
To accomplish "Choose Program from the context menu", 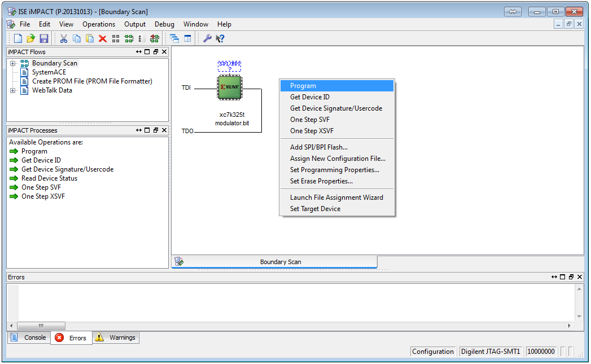I will 337,86.
